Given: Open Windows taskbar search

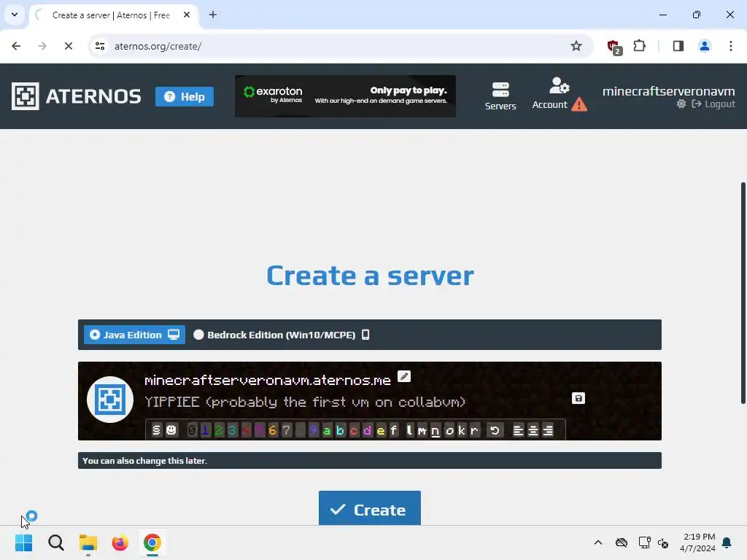Looking at the screenshot, I should (x=55, y=542).
